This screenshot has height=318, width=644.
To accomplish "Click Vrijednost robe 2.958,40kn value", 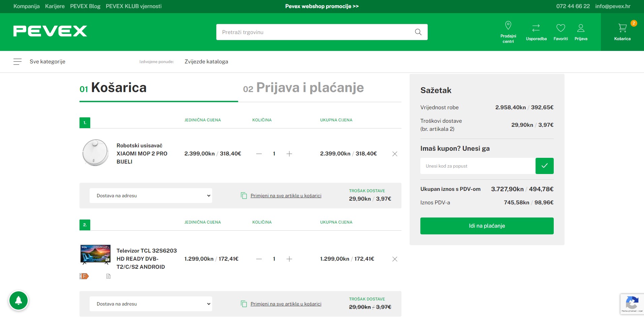I will 510,107.
